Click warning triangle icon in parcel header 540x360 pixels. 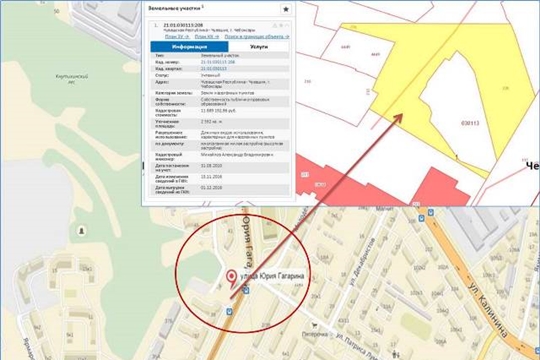[275, 25]
